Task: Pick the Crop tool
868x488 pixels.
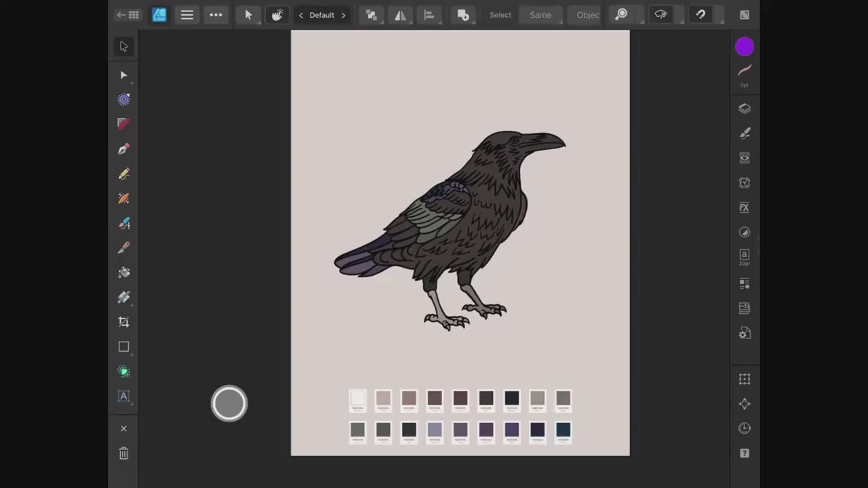Action: click(x=123, y=322)
